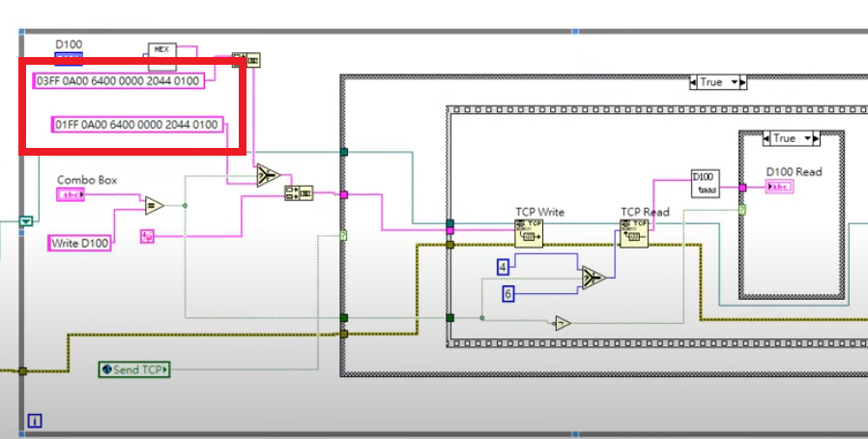Click the loop iteration terminal i

coord(35,421)
